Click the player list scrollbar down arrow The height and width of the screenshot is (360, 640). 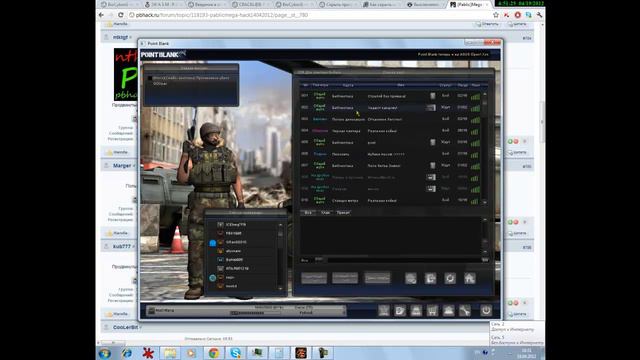tap(280, 288)
